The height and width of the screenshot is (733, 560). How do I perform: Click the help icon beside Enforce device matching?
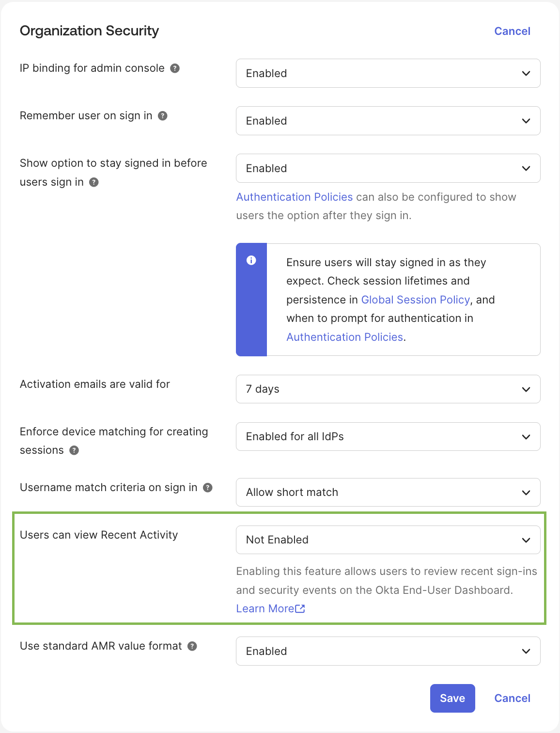click(x=74, y=450)
